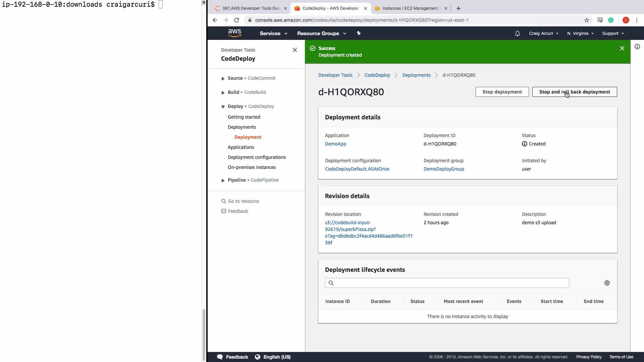Open the notifications bell icon
This screenshot has width=644, height=362.
click(517, 34)
